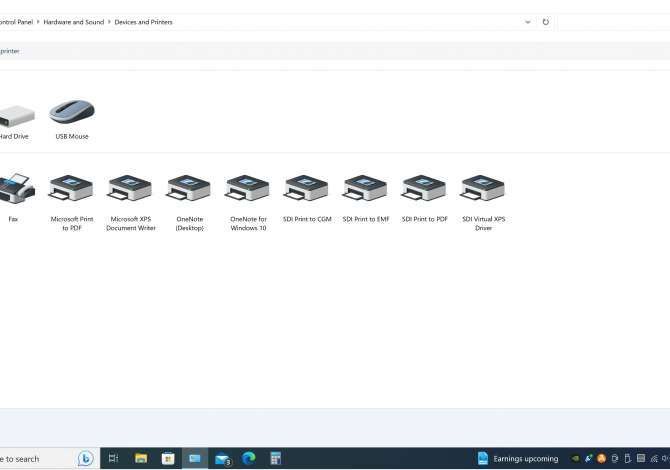Expand the chevron after Hardware and Sound
The height and width of the screenshot is (470, 670).
pyautogui.click(x=109, y=22)
